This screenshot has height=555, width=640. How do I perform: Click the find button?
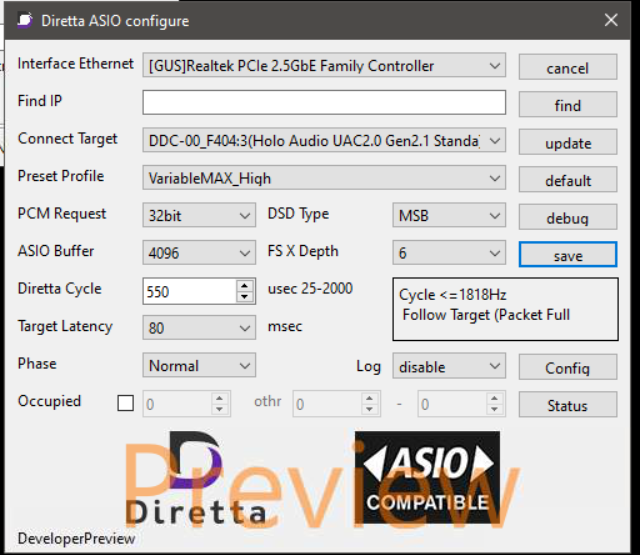point(568,105)
